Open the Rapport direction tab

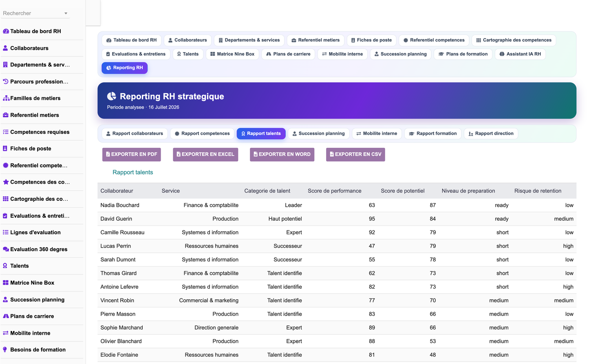[491, 134]
